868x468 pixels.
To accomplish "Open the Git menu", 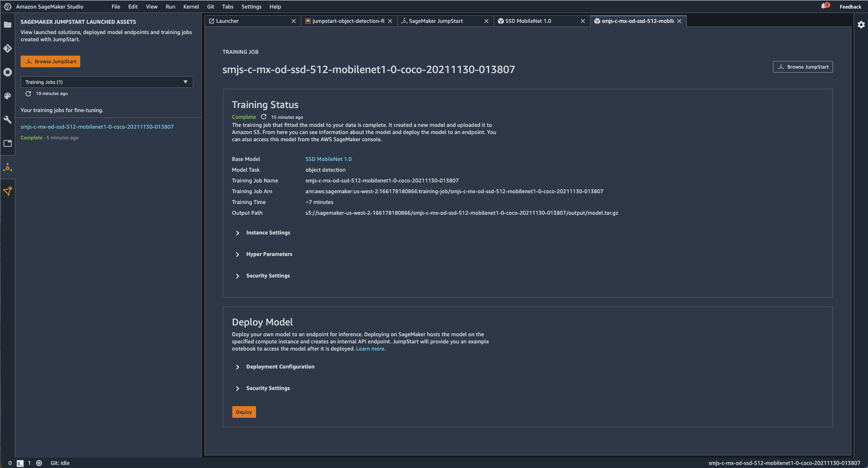I will (x=211, y=7).
